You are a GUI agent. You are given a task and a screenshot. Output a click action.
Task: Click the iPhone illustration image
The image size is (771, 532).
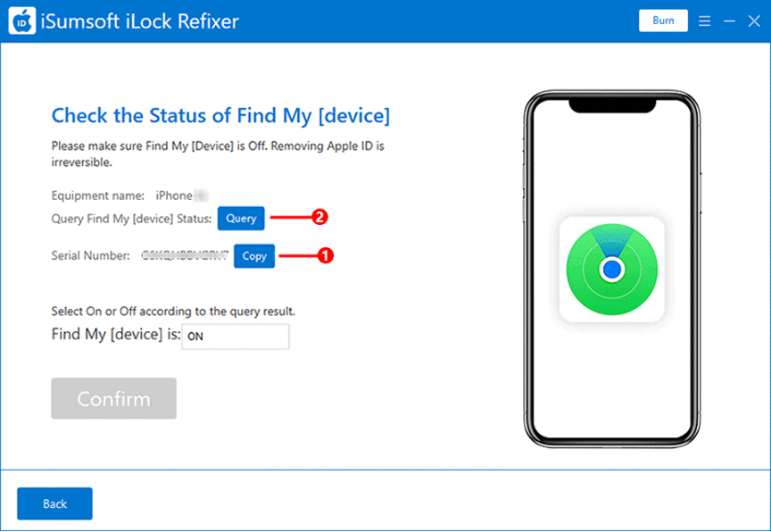point(611,269)
